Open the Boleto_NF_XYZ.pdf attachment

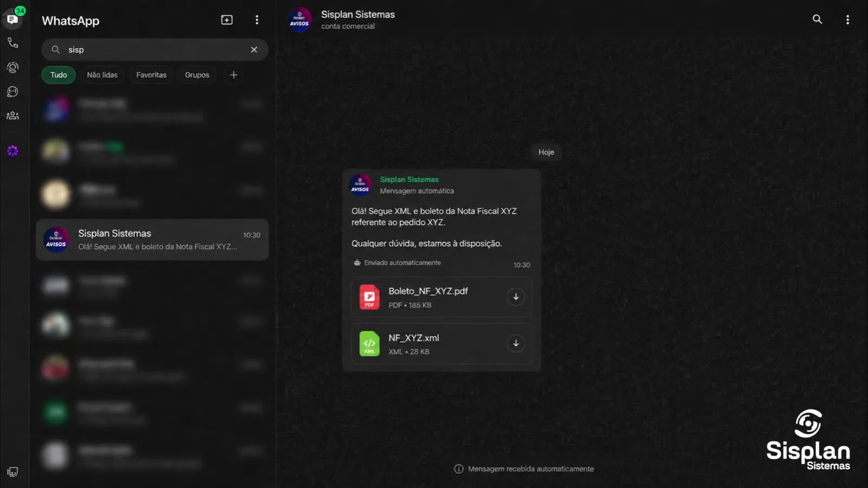(x=442, y=297)
